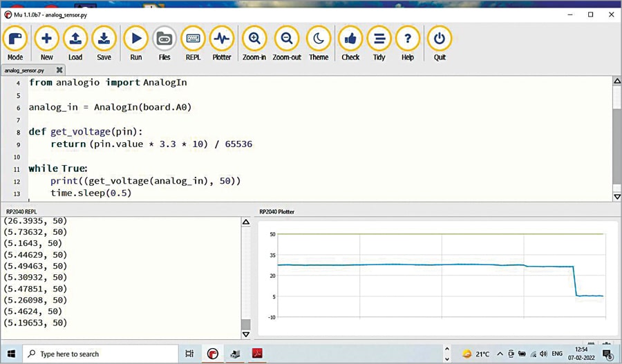Image resolution: width=622 pixels, height=364 pixels.
Task: Switch the Theme to night mode
Action: coord(319,40)
